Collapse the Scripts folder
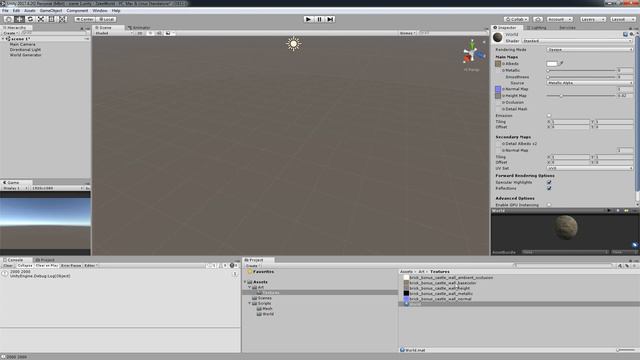 click(250, 304)
